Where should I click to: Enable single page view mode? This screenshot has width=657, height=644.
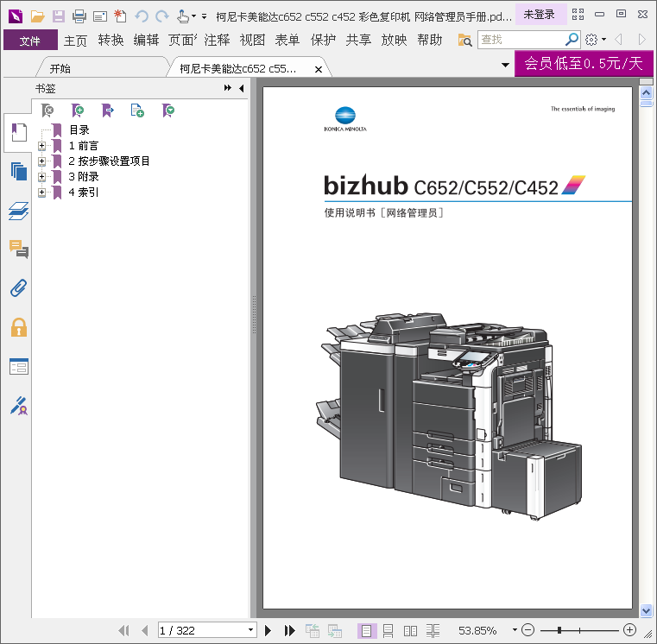point(366,630)
